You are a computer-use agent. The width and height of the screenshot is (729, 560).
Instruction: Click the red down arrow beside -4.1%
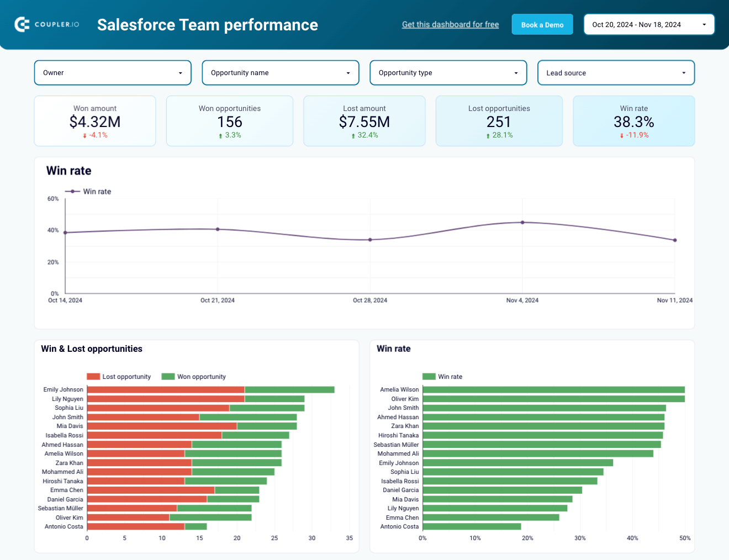[x=84, y=135]
